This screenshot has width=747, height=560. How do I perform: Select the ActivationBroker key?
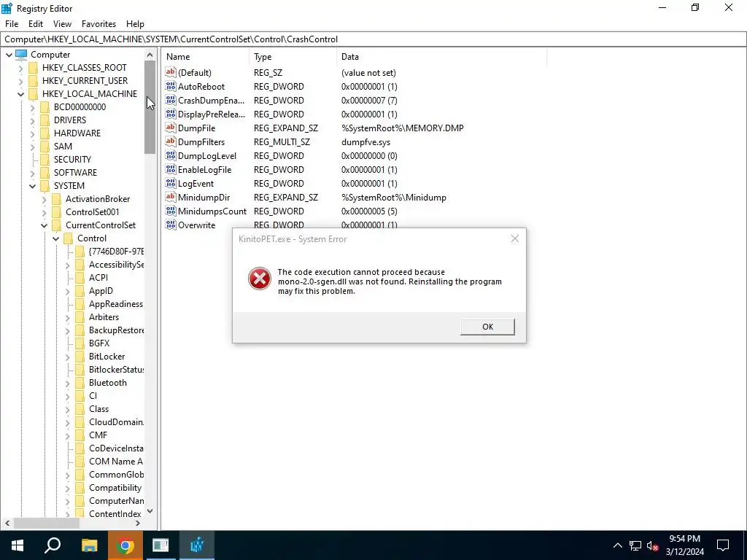98,199
